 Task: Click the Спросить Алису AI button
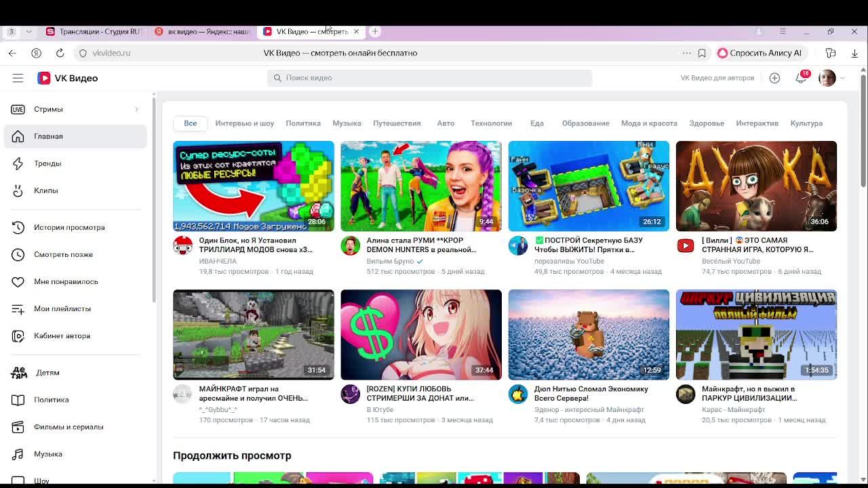[759, 53]
